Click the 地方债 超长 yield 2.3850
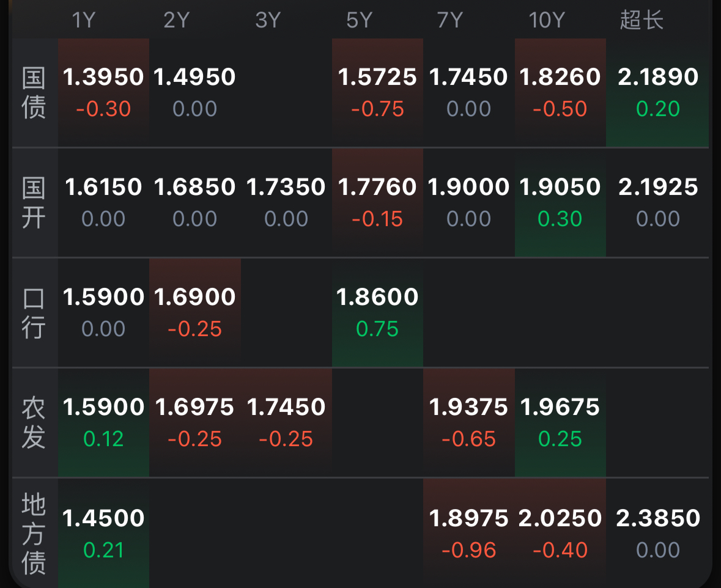Viewport: 721px width, 588px height. pyautogui.click(x=658, y=533)
